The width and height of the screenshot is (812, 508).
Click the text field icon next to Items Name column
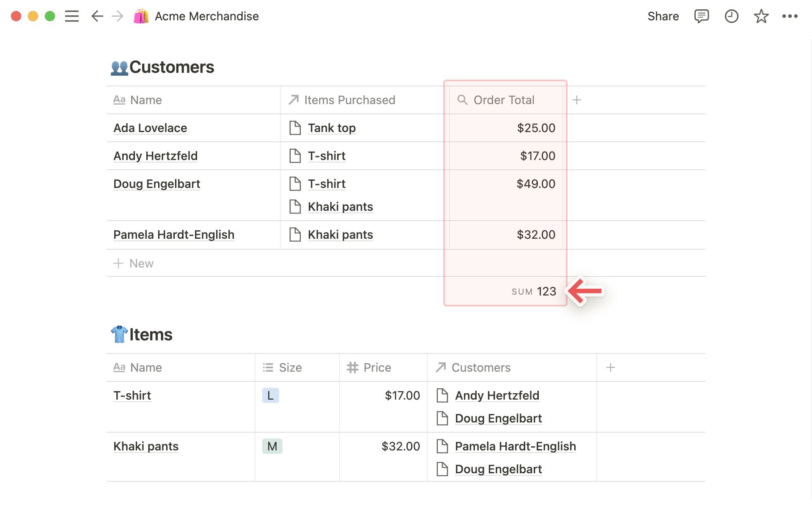[x=119, y=367]
